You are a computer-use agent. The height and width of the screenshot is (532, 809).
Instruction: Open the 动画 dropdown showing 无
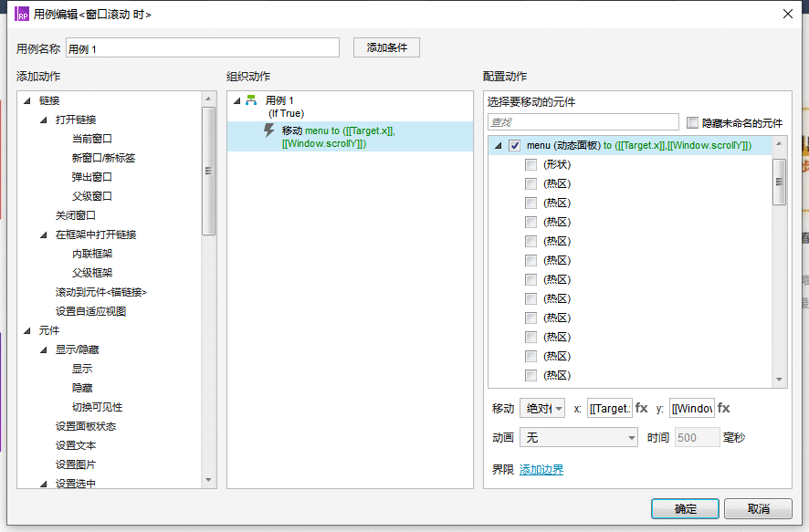579,438
